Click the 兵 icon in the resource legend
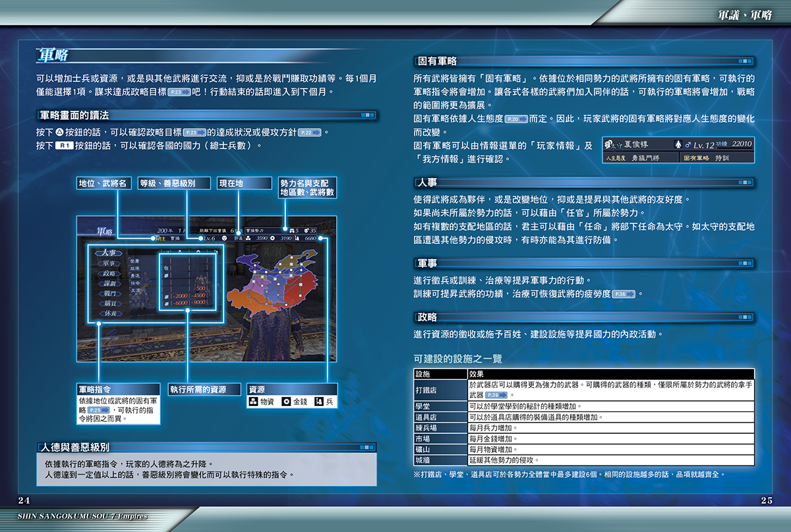This screenshot has height=532, width=791. [318, 401]
